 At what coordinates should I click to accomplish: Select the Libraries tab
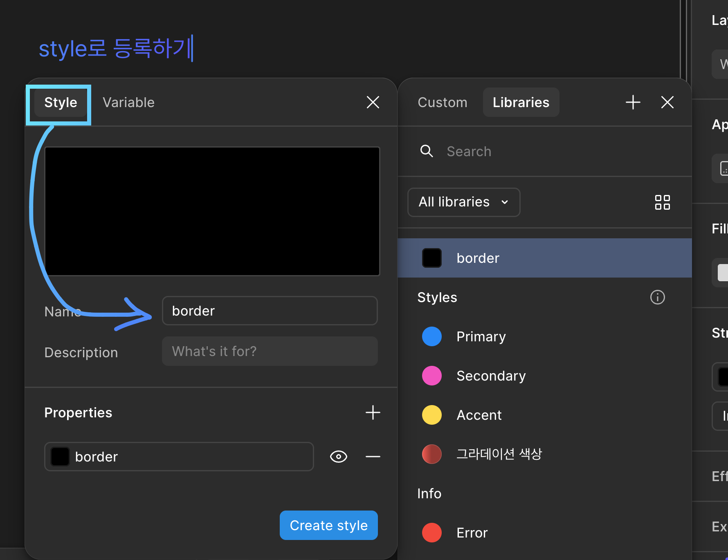tap(521, 103)
